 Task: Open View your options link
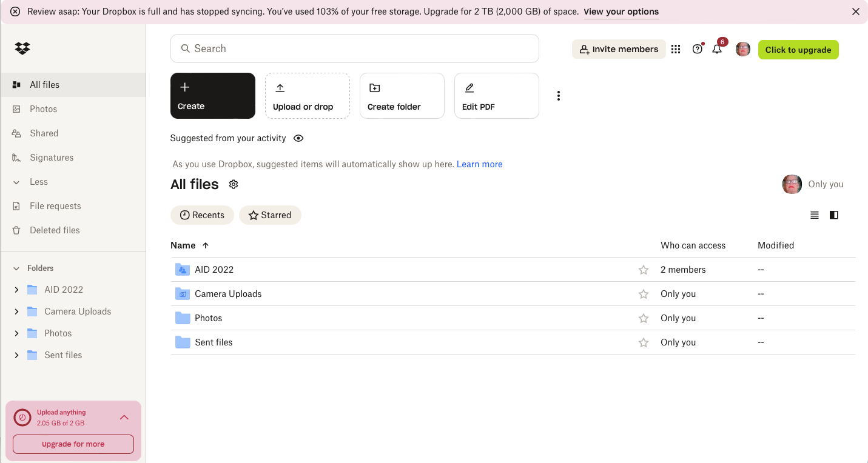point(621,12)
